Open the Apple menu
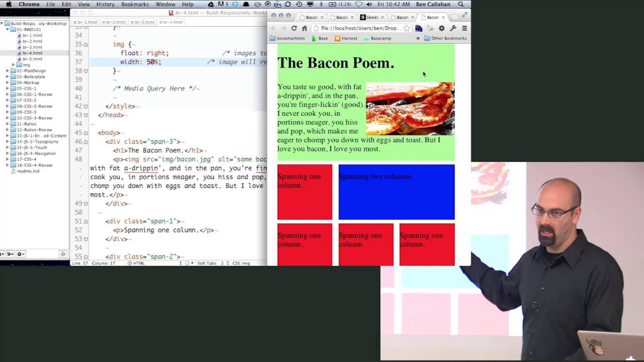 click(x=9, y=4)
